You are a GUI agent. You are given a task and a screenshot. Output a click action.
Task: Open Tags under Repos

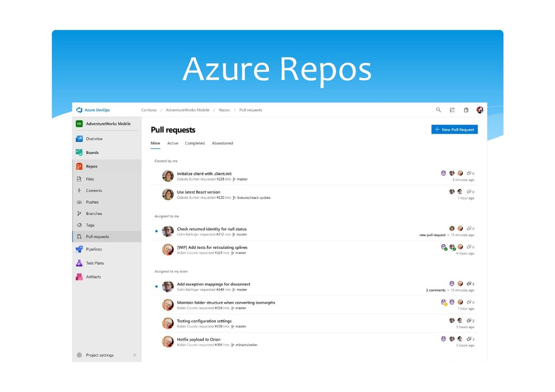coord(107,225)
